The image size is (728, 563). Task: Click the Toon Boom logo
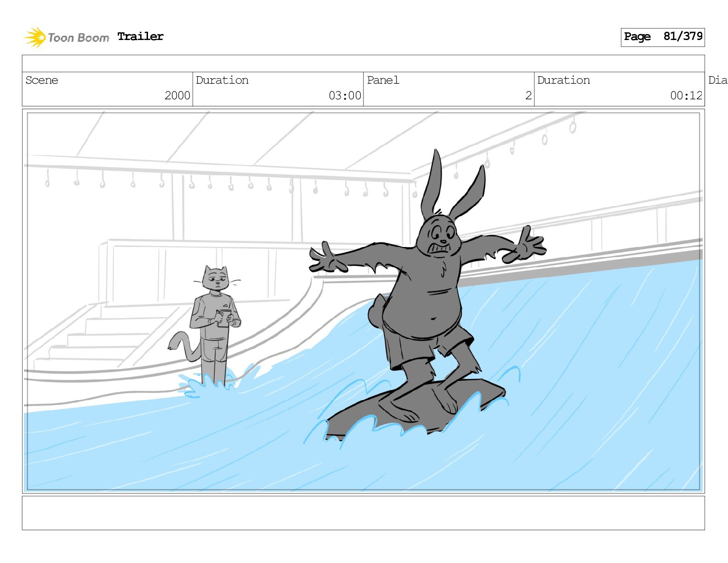pyautogui.click(x=67, y=37)
